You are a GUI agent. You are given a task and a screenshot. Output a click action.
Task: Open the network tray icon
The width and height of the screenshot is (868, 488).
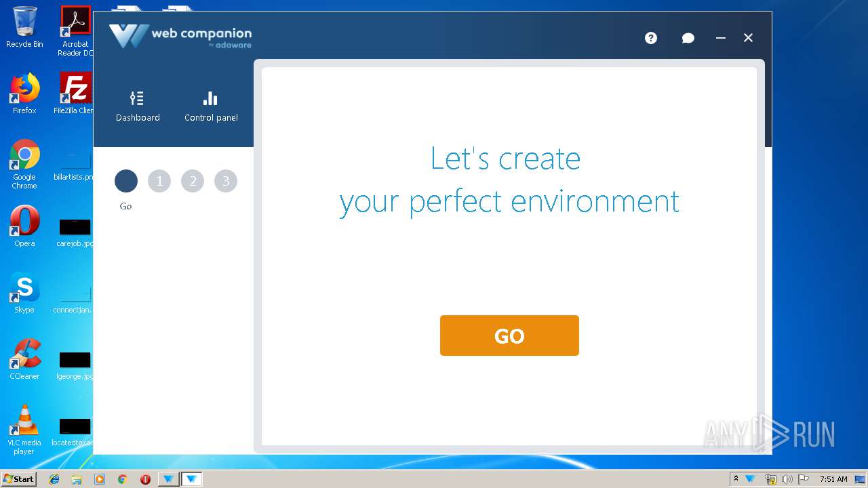770,479
